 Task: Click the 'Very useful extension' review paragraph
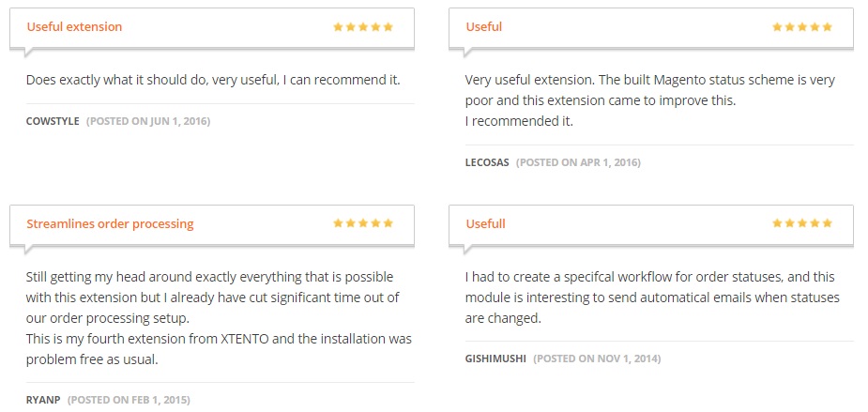click(649, 100)
